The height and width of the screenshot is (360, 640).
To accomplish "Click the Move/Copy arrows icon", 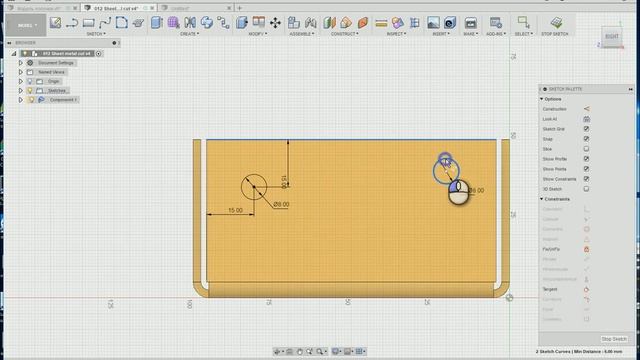I will (x=275, y=22).
